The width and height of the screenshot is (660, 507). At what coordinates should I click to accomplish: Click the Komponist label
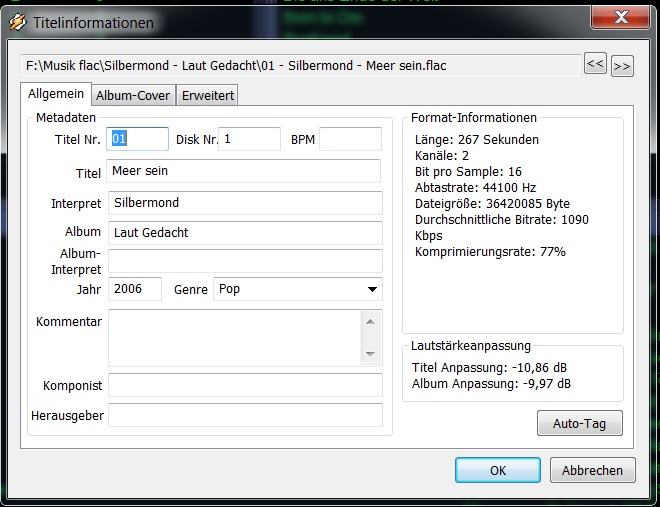pyautogui.click(x=72, y=385)
